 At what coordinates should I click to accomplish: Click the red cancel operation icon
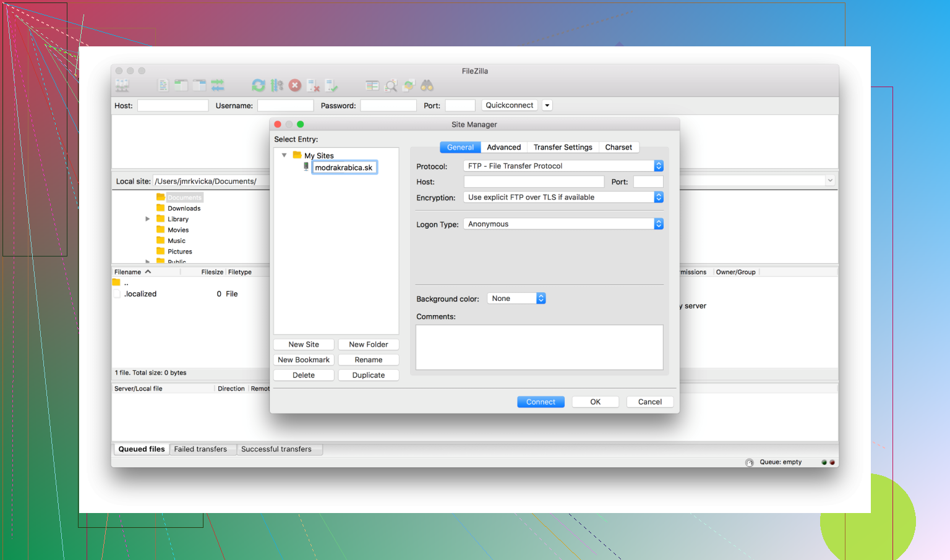click(295, 86)
